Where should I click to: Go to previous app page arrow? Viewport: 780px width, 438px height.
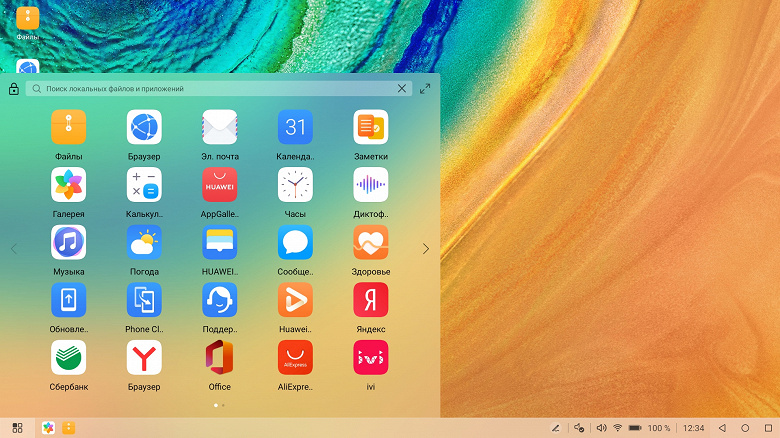(x=14, y=248)
